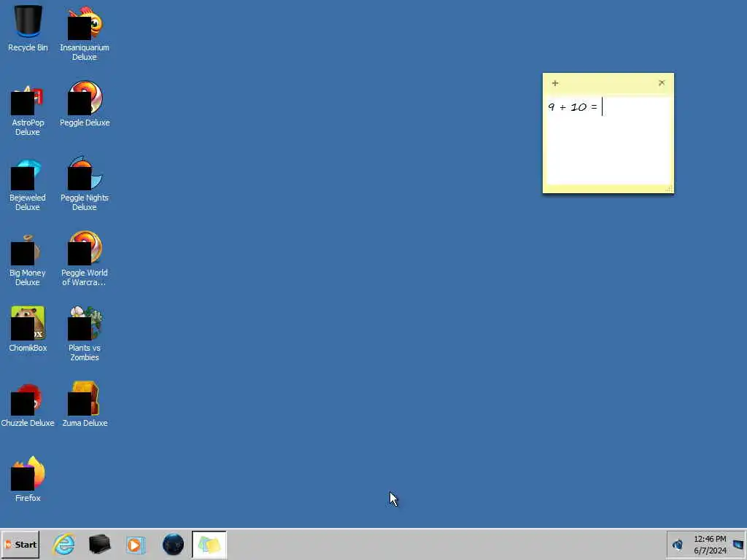This screenshot has height=560, width=747.
Task: Open the black folder taskbar icon
Action: coord(99,545)
